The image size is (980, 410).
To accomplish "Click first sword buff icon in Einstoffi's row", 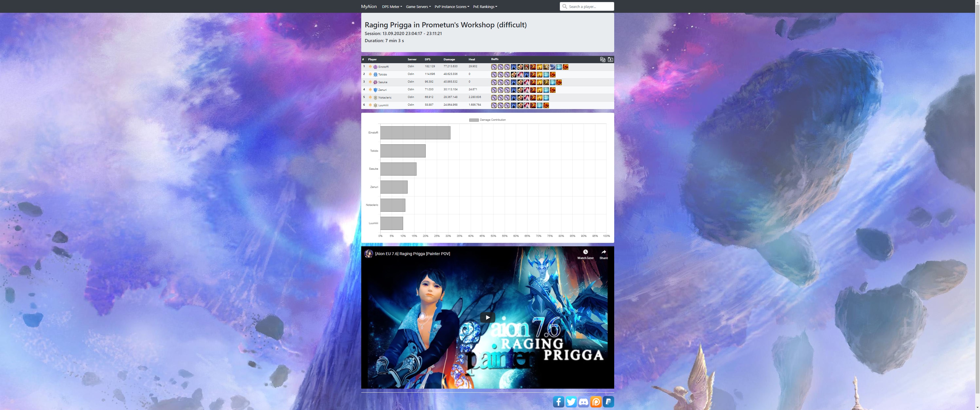I will [494, 67].
